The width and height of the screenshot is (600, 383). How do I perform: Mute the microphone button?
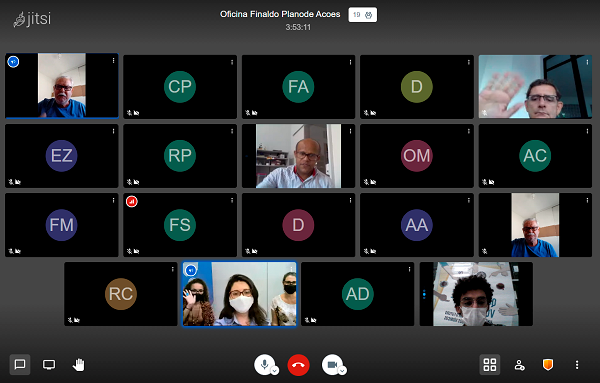tap(264, 364)
